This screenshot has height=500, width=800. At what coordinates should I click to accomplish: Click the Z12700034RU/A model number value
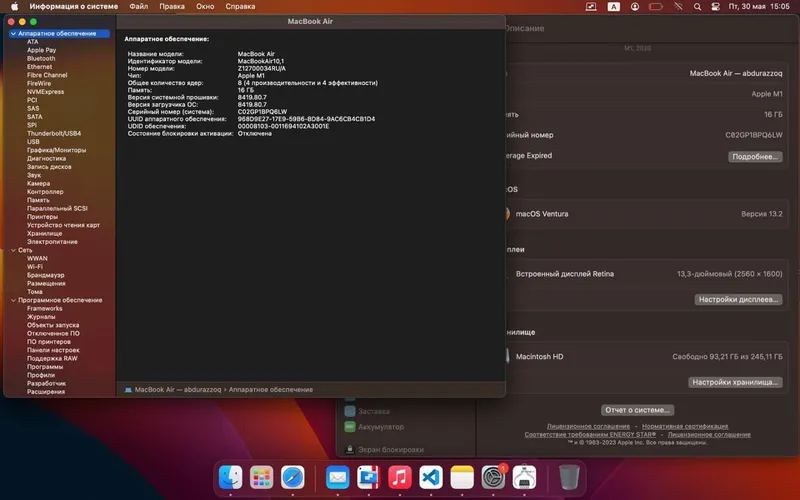[262, 68]
